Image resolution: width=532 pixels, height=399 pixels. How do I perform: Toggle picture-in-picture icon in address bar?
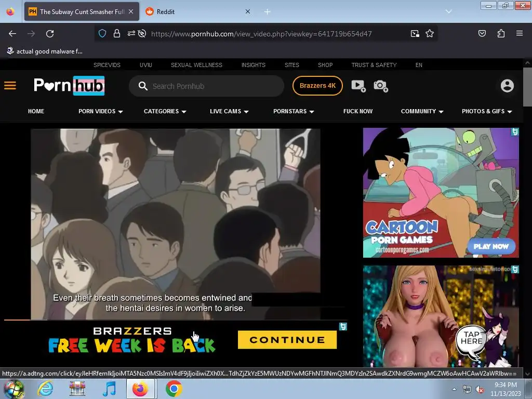click(415, 34)
